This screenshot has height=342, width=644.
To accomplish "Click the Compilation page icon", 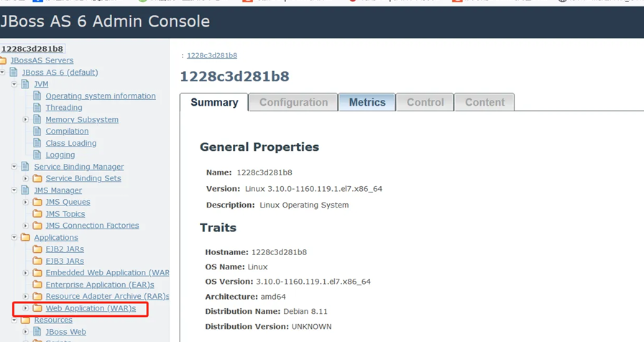I will click(x=37, y=131).
